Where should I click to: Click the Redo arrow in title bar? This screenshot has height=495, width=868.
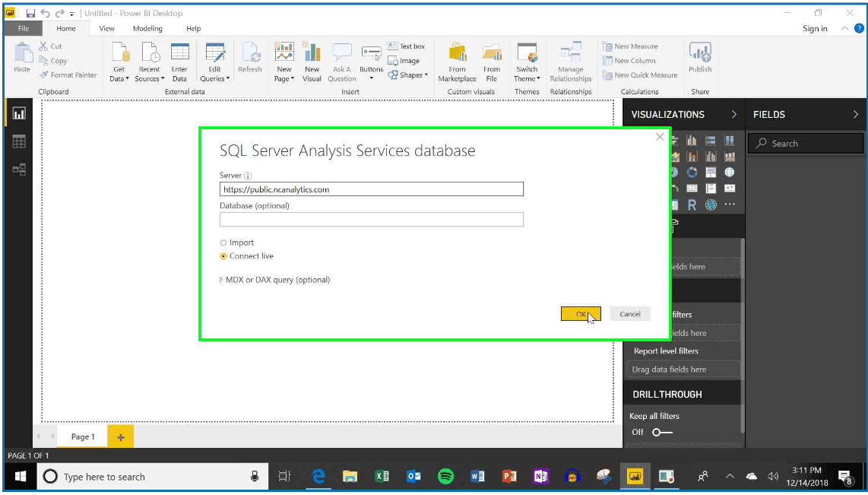(59, 13)
